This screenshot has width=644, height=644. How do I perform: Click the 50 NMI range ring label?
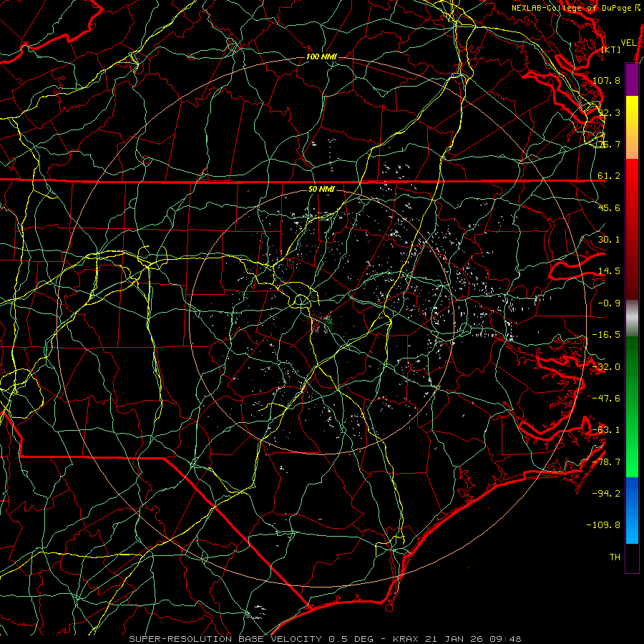pos(321,190)
